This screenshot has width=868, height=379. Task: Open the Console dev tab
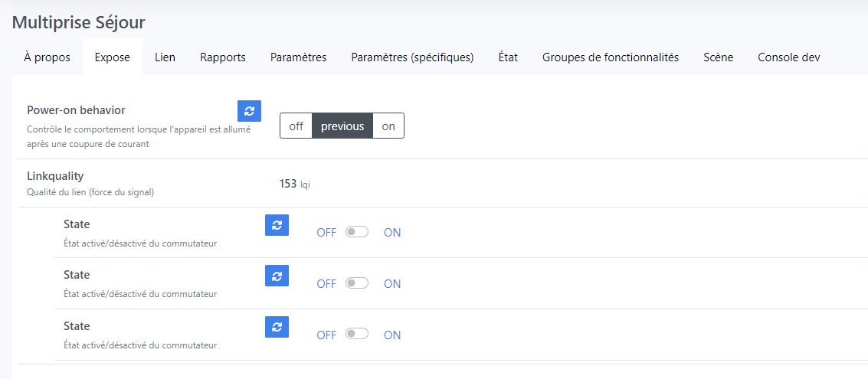(789, 57)
